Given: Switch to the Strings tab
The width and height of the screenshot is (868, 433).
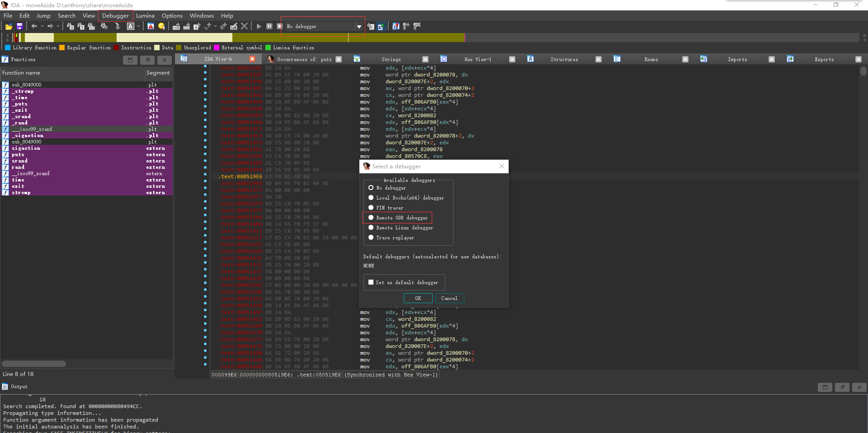Looking at the screenshot, I should click(391, 59).
